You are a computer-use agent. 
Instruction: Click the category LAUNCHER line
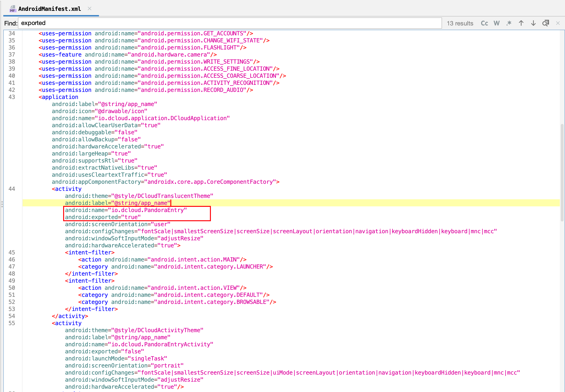click(175, 267)
